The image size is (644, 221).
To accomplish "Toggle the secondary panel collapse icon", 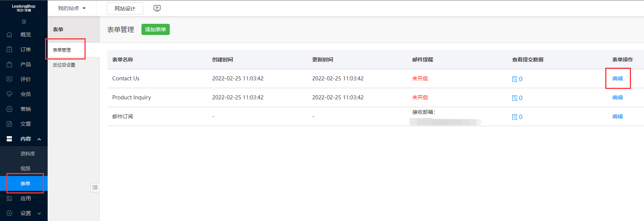I will pyautogui.click(x=95, y=188).
